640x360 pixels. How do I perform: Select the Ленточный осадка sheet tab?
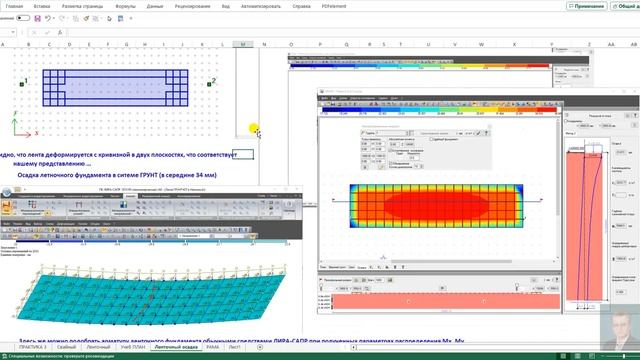tap(177, 347)
